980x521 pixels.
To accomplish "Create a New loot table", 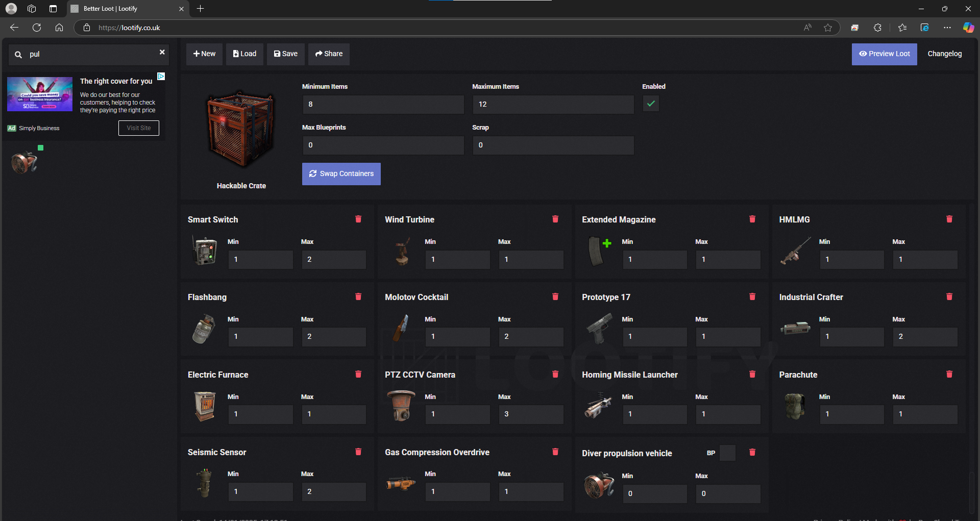I will coord(204,54).
